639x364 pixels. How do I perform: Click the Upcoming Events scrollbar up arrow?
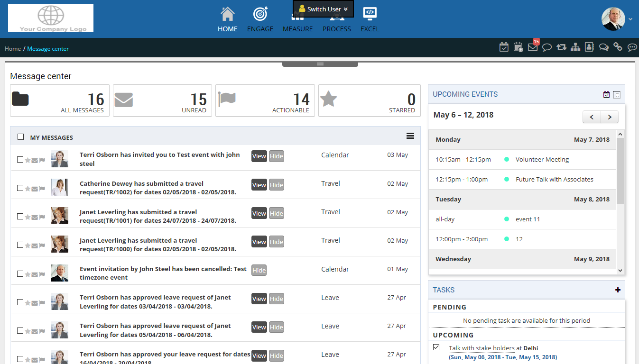pyautogui.click(x=620, y=135)
